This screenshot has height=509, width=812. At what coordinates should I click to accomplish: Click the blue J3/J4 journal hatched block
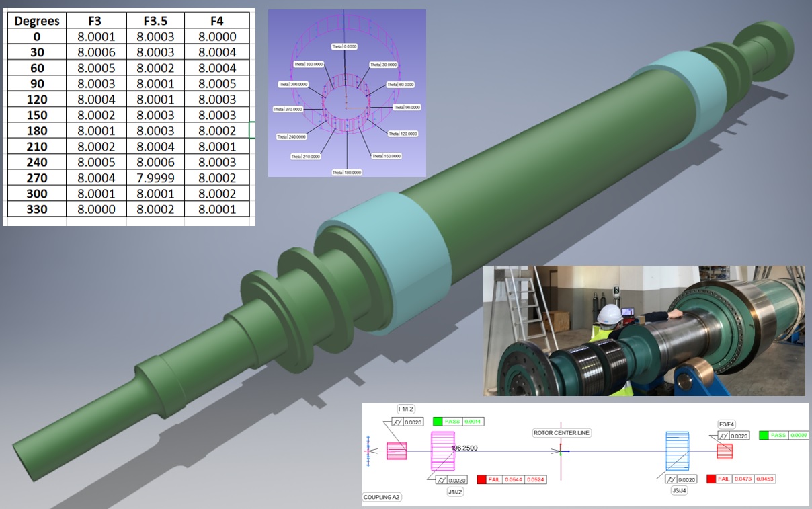678,451
